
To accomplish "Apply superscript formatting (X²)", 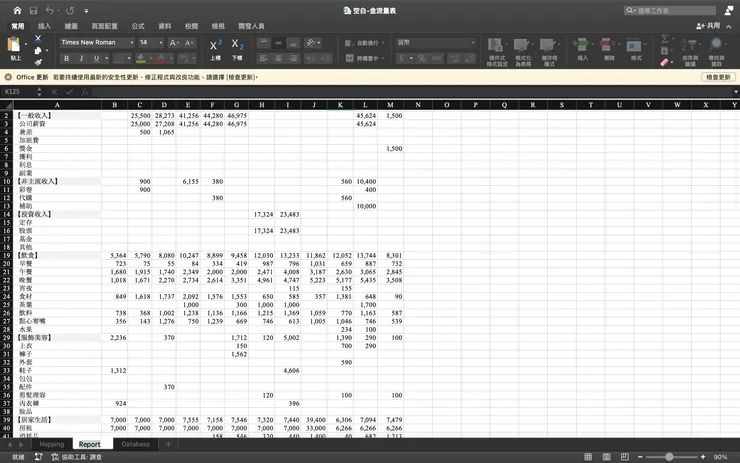I will 216,46.
